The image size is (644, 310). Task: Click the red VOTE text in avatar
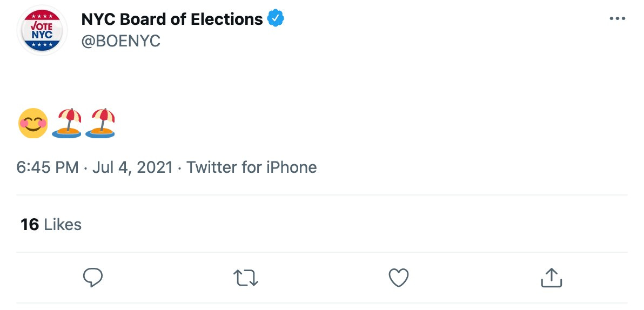42,25
